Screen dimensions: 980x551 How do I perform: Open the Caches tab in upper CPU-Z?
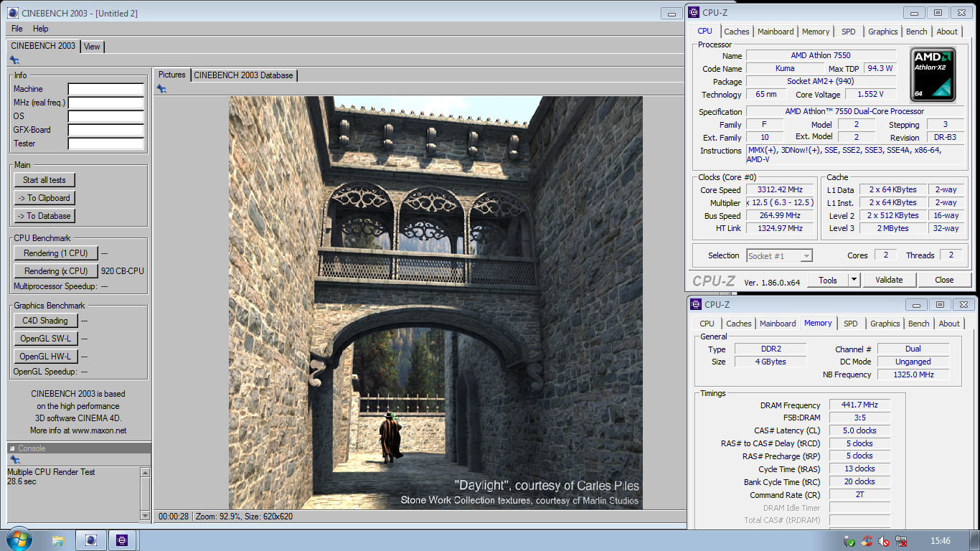737,32
